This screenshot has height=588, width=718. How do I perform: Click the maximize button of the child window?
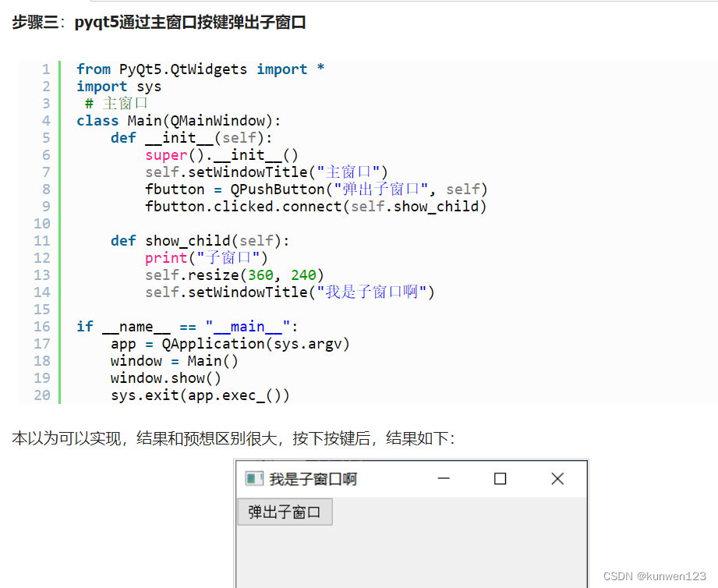pyautogui.click(x=500, y=479)
